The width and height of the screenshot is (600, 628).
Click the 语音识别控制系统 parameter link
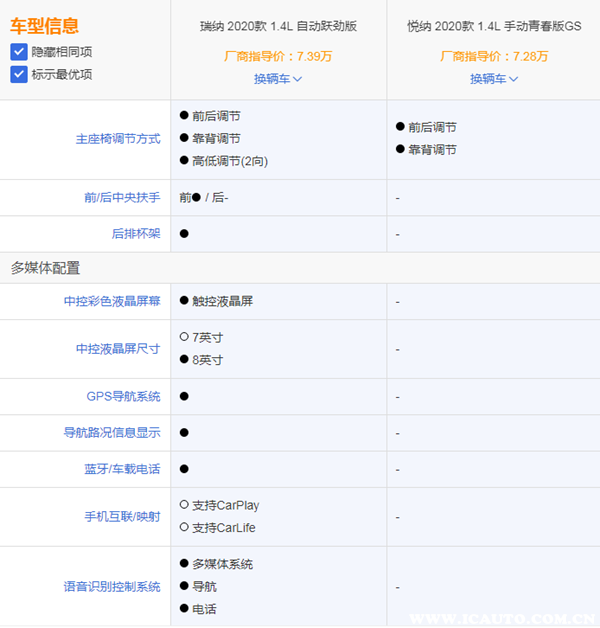click(x=111, y=586)
